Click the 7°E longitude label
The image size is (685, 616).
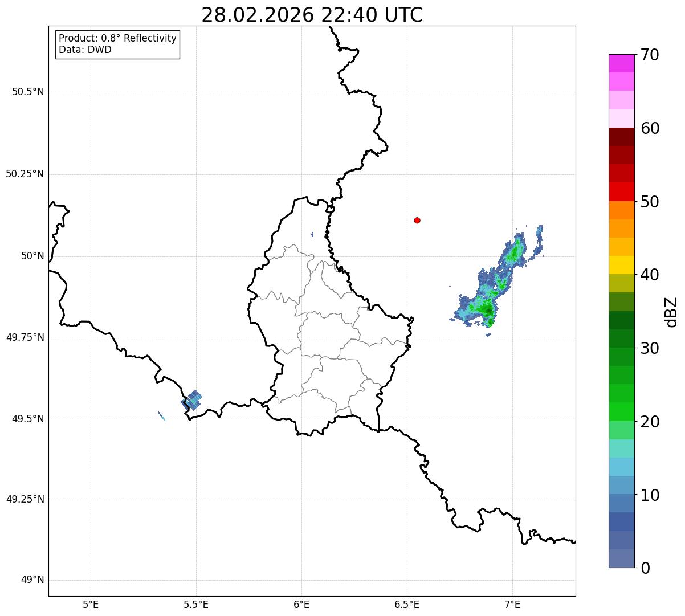tap(512, 604)
